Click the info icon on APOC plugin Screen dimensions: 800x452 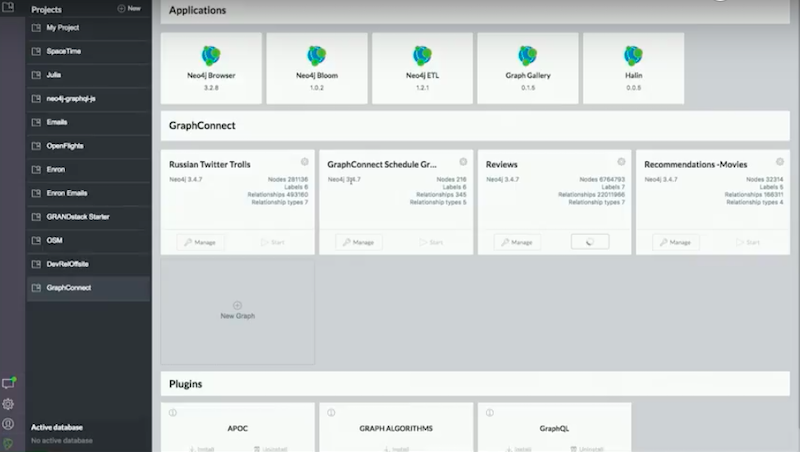coord(173,413)
